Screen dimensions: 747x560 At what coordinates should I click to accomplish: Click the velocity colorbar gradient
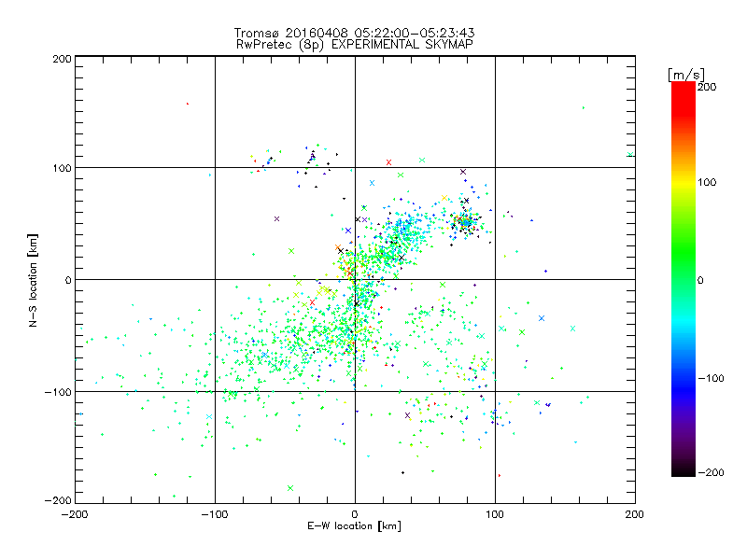(684, 279)
